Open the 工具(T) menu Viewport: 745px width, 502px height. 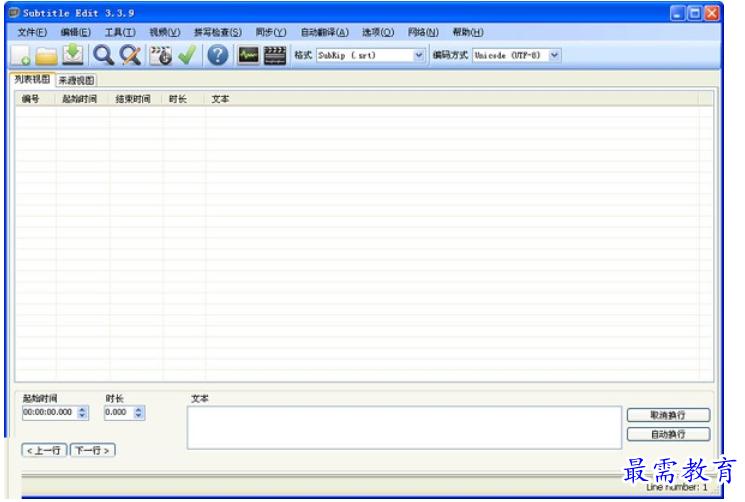120,32
